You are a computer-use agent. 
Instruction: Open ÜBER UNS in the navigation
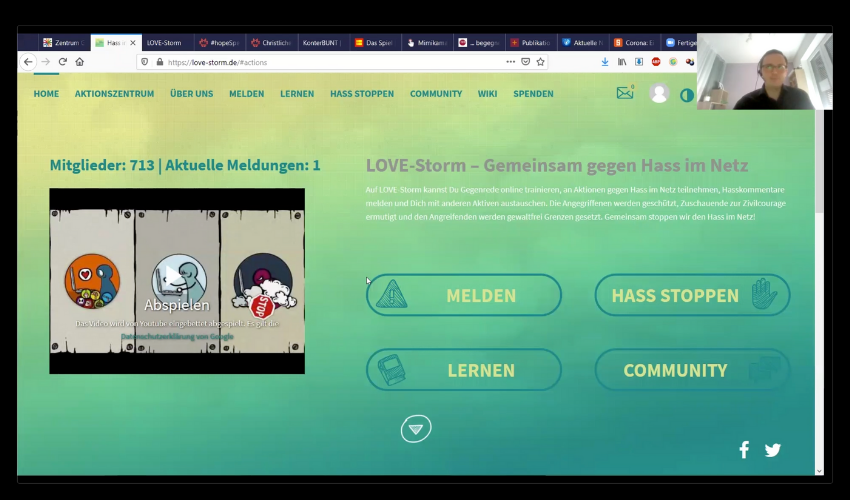[191, 94]
